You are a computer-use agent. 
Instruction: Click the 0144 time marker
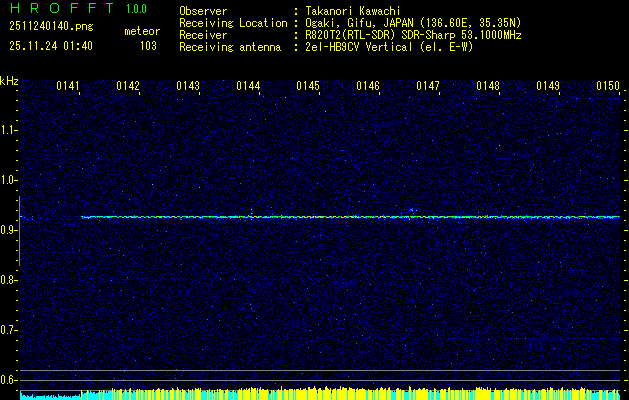coord(248,86)
